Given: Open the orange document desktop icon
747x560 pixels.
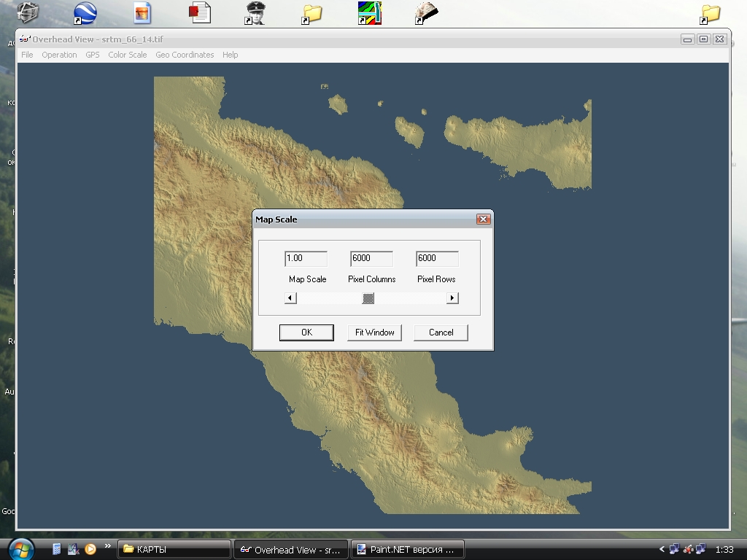Looking at the screenshot, I should coord(142,13).
